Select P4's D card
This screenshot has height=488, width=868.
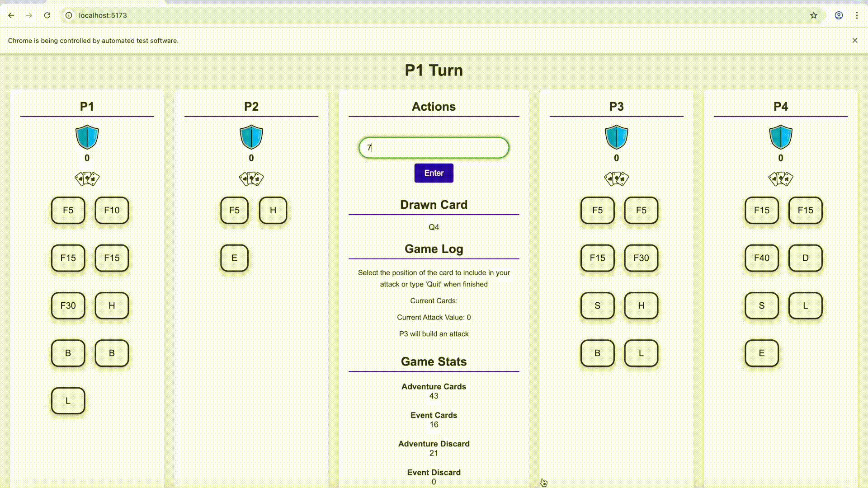pos(805,258)
